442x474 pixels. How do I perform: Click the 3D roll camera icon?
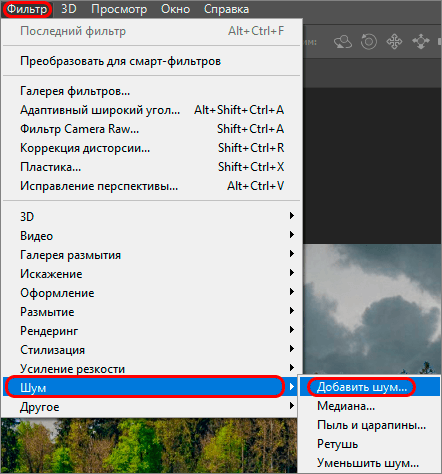pos(369,42)
